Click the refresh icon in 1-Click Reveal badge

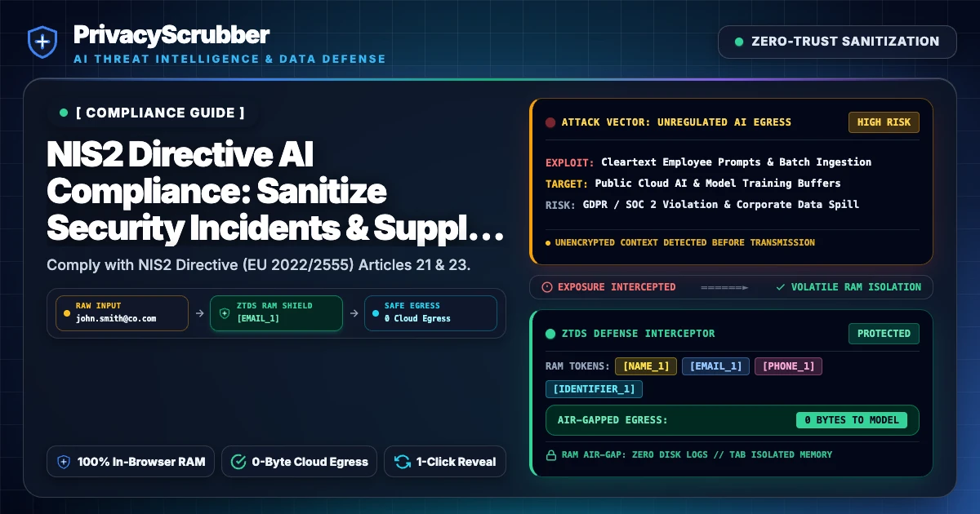pyautogui.click(x=402, y=462)
